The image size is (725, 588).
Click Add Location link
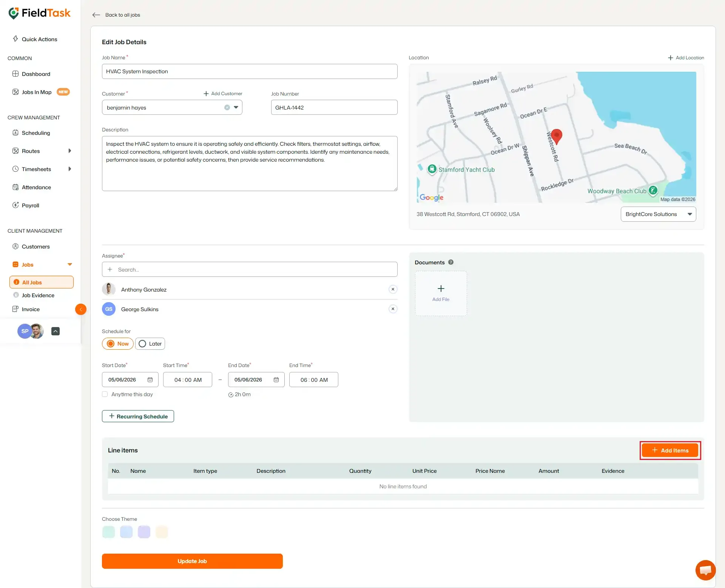click(686, 58)
